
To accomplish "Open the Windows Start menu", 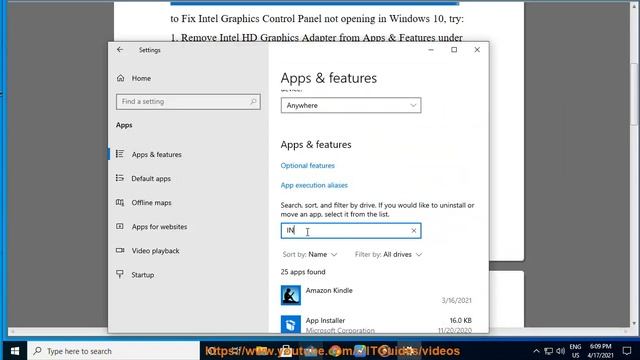I will [15, 351].
